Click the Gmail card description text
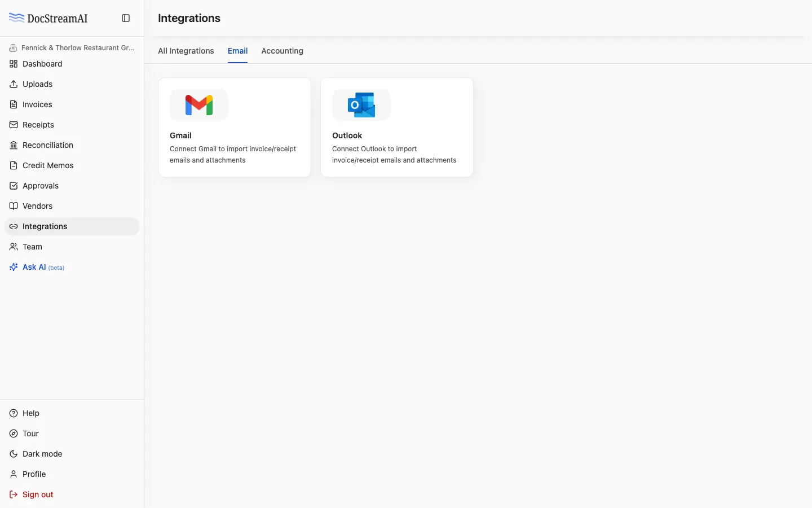The height and width of the screenshot is (508, 812). click(233, 155)
